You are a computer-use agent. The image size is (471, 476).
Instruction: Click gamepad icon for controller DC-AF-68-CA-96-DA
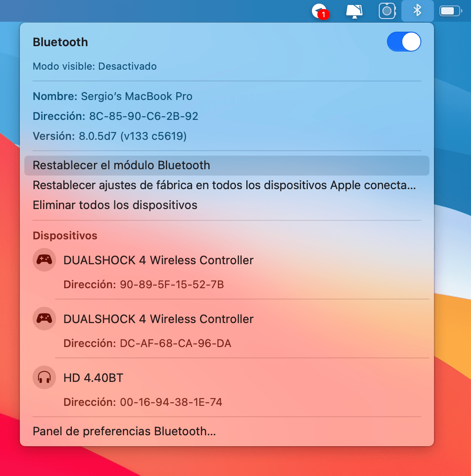[x=44, y=319]
